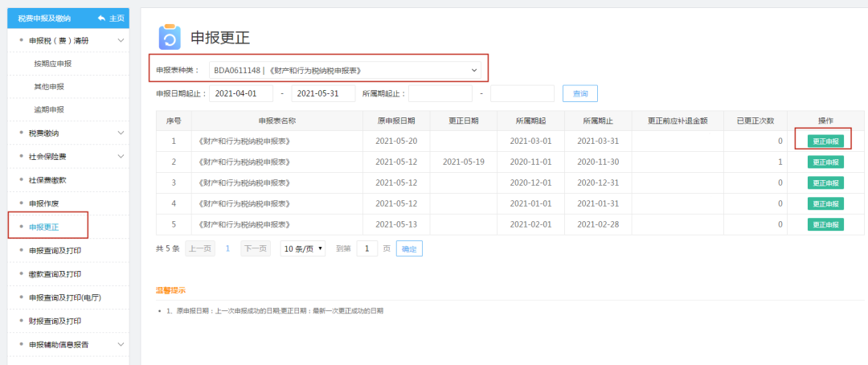Open 其他申报 submenu item
Viewport: 868px width, 365px height.
pos(49,87)
